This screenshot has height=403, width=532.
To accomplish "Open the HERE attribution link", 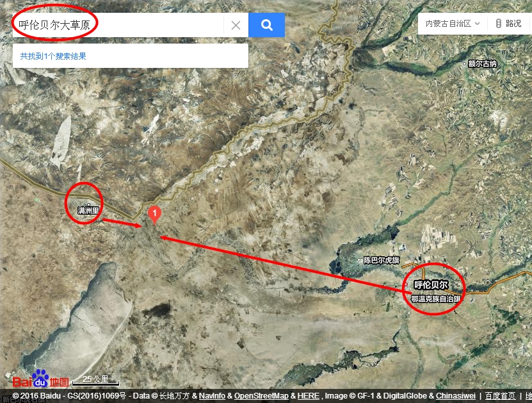I will pyautogui.click(x=308, y=396).
